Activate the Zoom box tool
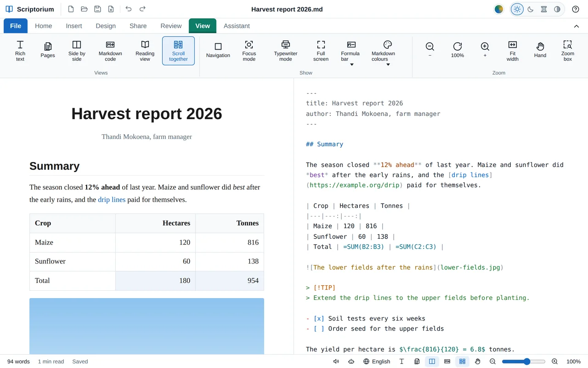The width and height of the screenshot is (588, 368). 568,51
